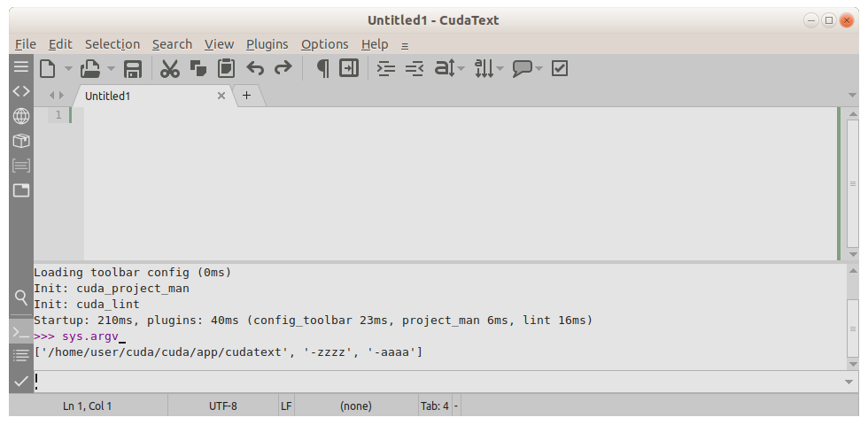Click the LF line ending status field

click(286, 406)
